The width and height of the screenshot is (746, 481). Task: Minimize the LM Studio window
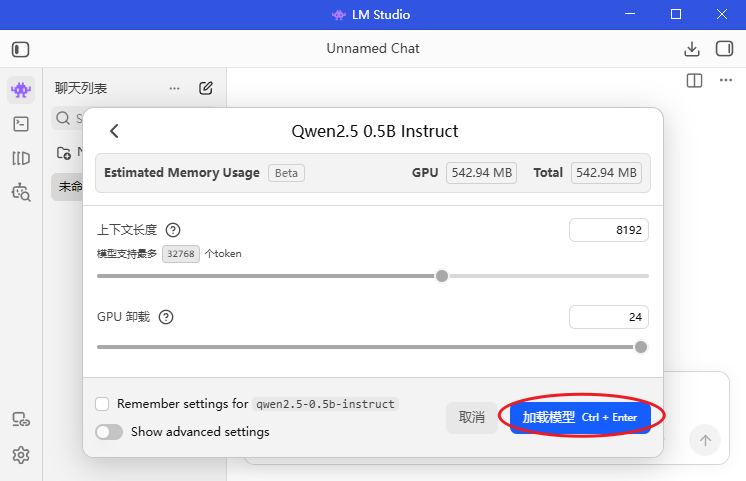click(630, 14)
